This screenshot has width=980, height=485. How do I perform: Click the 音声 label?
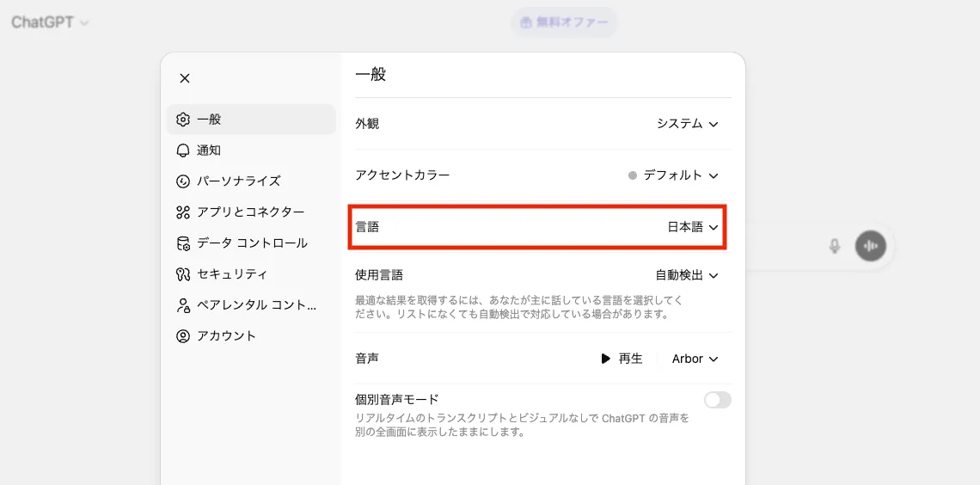coord(367,358)
